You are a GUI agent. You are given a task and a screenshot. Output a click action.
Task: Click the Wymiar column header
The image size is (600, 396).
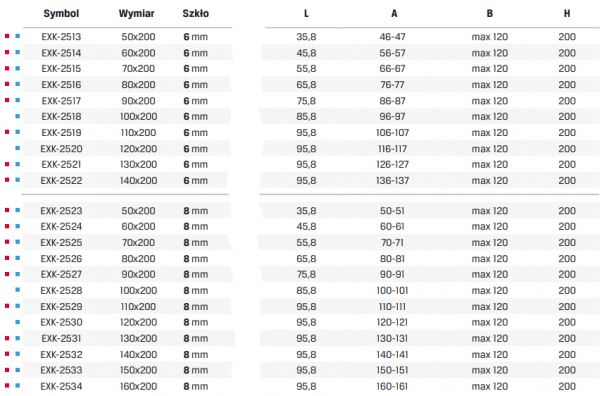(137, 14)
